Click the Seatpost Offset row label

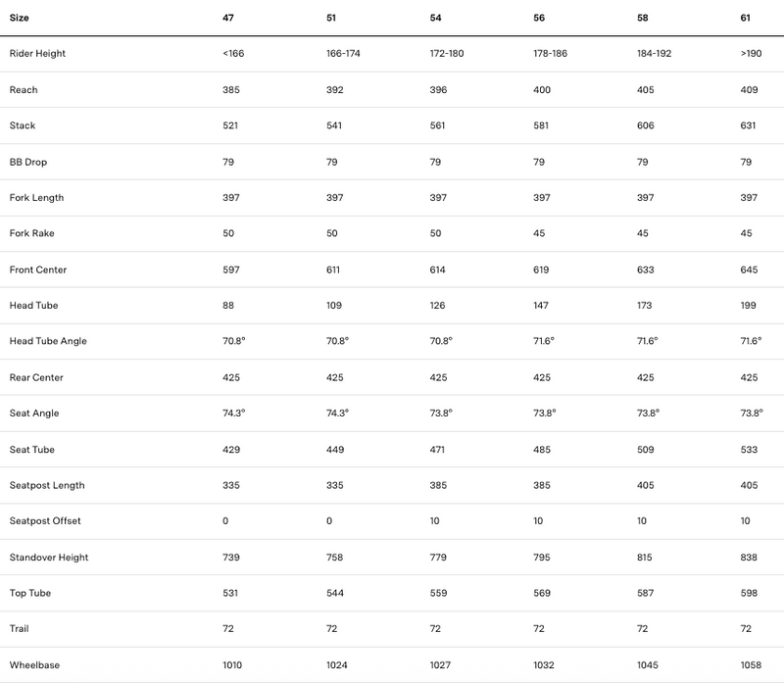[x=45, y=521]
